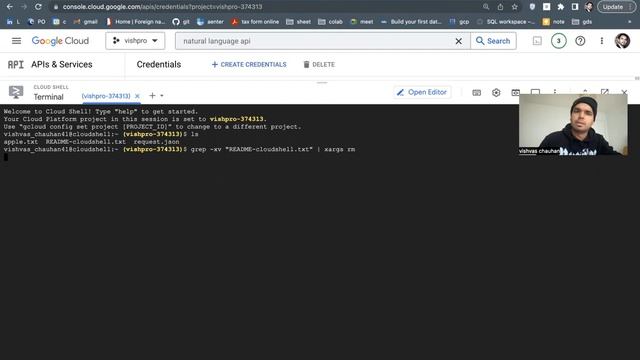Open the gcp bookmark
Screen dimensions: 640x360
point(459,22)
